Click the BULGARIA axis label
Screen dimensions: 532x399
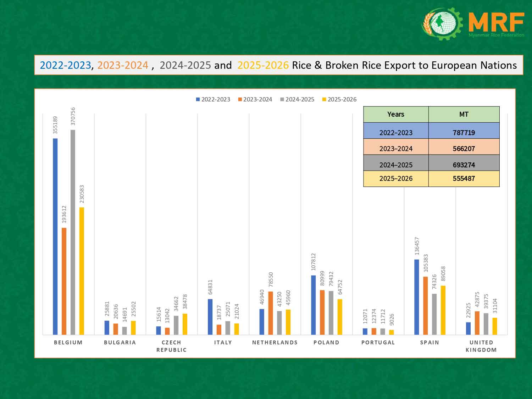pyautogui.click(x=120, y=343)
